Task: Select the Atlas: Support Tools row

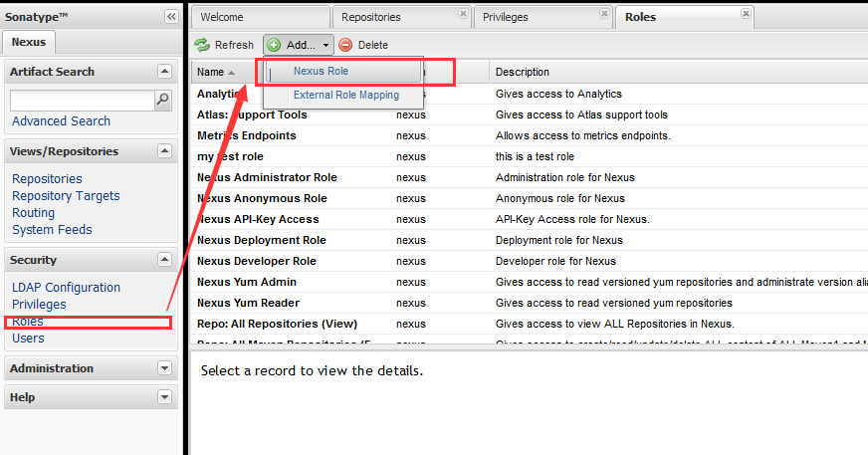Action: tap(529, 114)
